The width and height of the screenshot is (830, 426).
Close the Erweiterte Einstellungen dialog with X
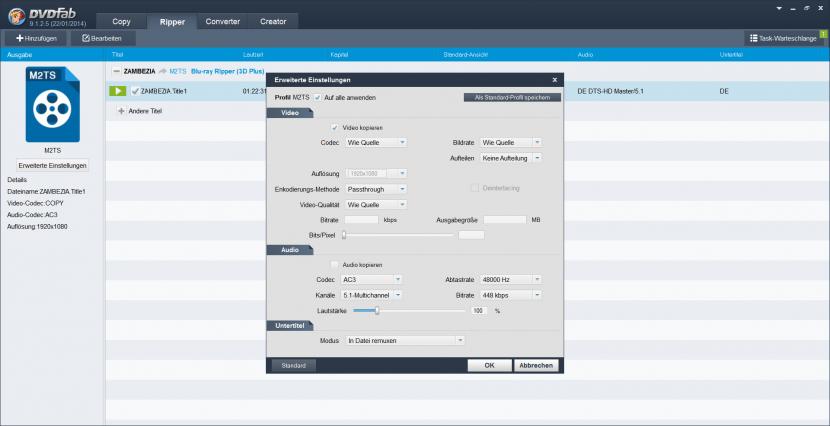click(x=554, y=79)
